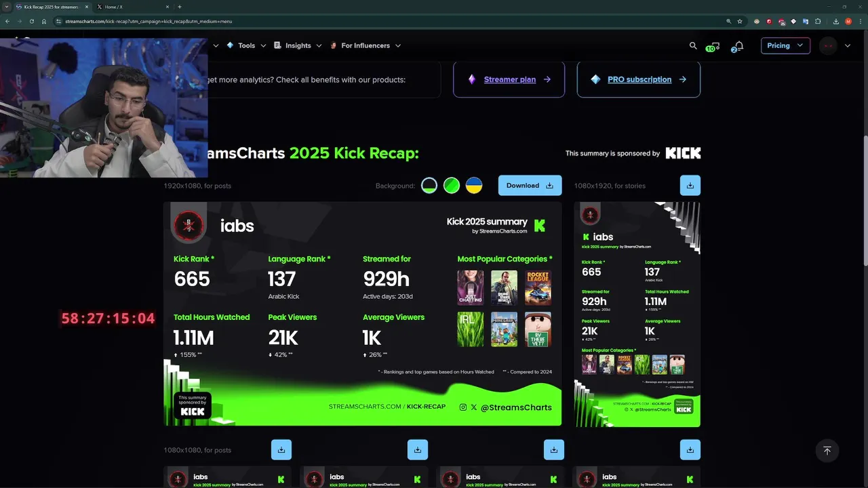
Task: Click "665" Kick Rank in large card
Action: [192, 279]
